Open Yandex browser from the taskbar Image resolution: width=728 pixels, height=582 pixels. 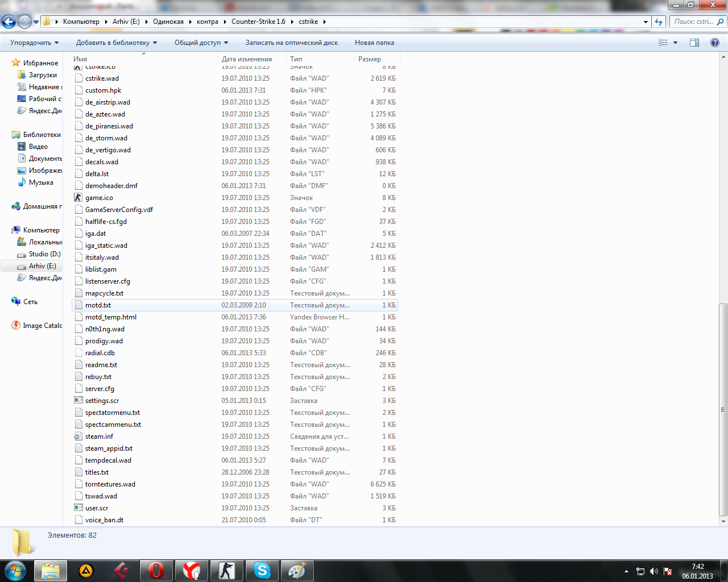(x=192, y=571)
